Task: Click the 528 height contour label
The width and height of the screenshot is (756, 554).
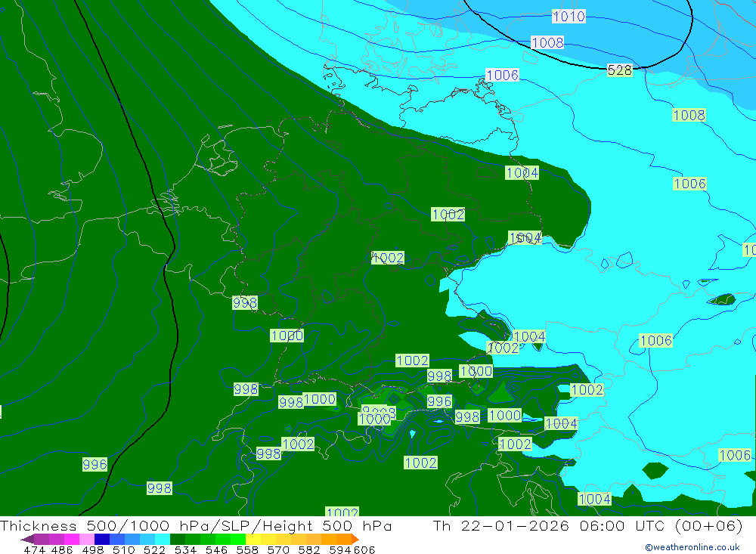Action: 620,70
